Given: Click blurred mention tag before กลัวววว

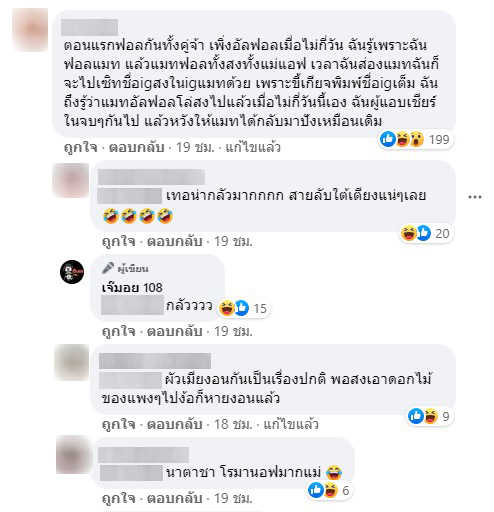Looking at the screenshot, I should [x=132, y=305].
